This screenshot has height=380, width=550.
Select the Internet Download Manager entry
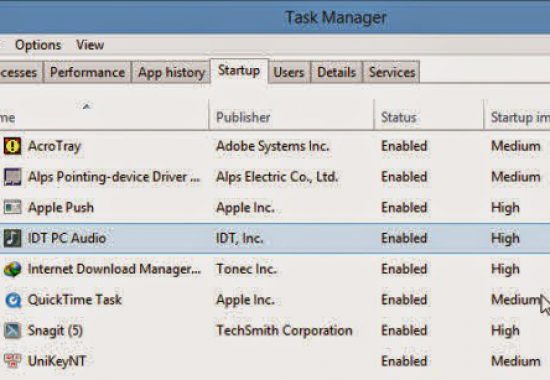coord(114,269)
